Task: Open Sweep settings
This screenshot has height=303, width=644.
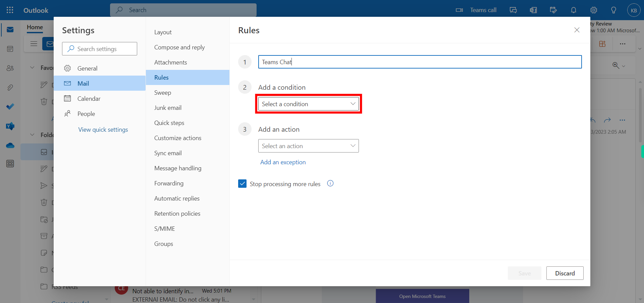Action: [x=187, y=93]
